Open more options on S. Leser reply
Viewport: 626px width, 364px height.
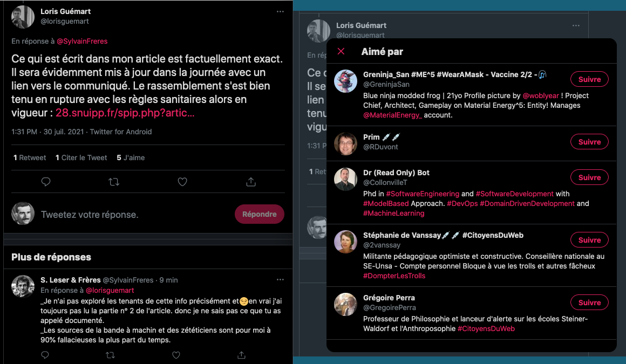280,280
